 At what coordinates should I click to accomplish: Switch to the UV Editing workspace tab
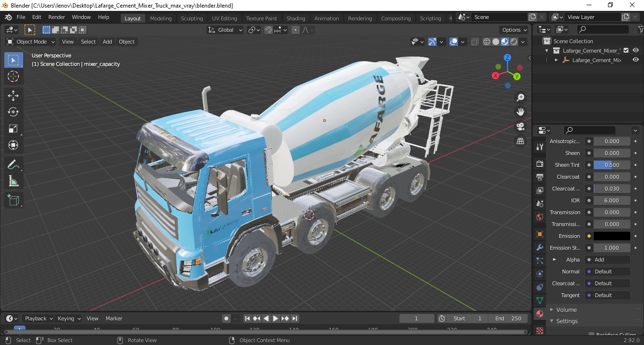[x=224, y=18]
